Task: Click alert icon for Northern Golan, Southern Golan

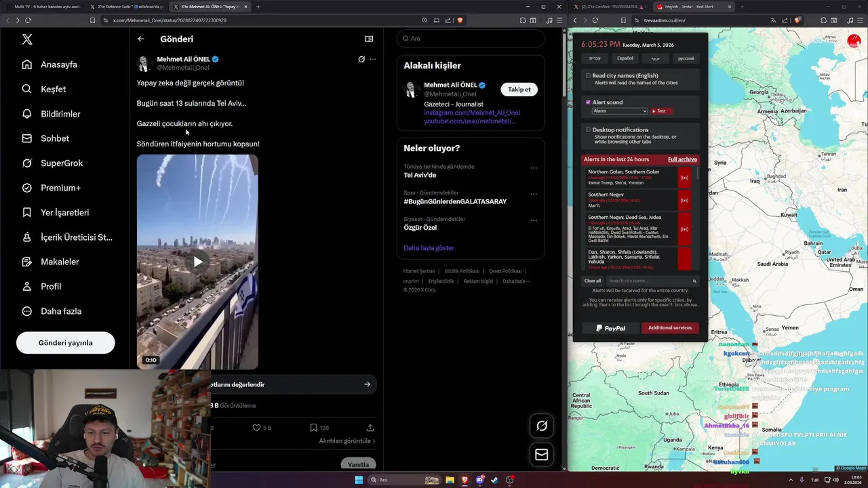Action: click(x=684, y=178)
